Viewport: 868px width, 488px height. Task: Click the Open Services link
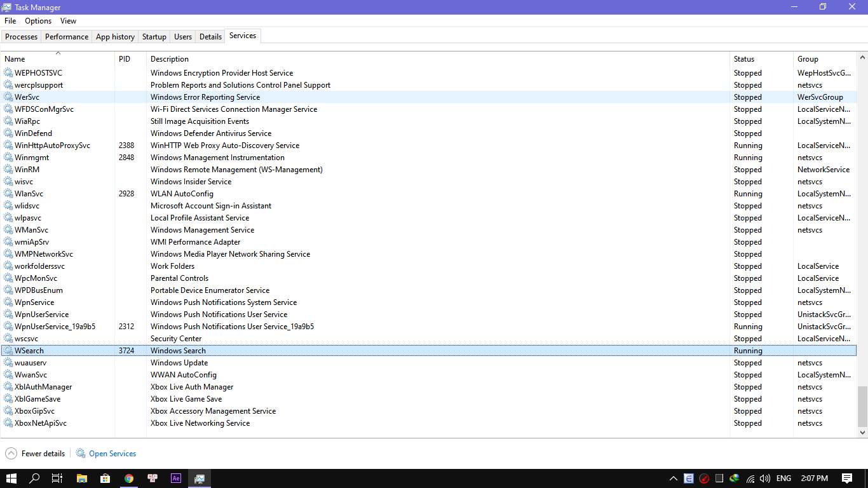coord(112,454)
